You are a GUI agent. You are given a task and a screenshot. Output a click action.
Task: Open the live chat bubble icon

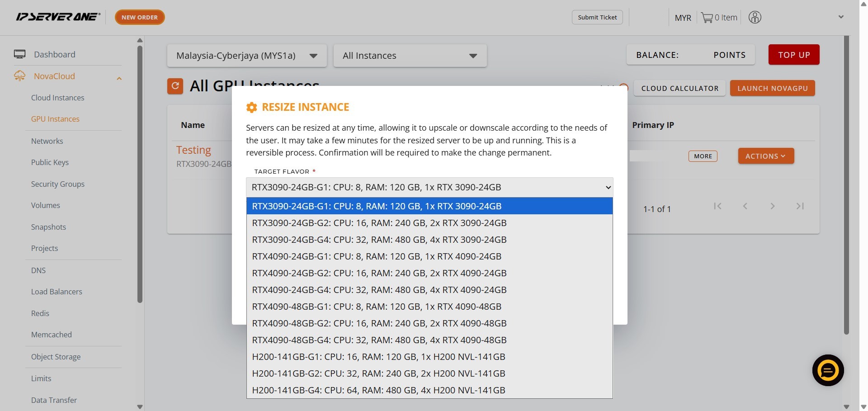[828, 370]
